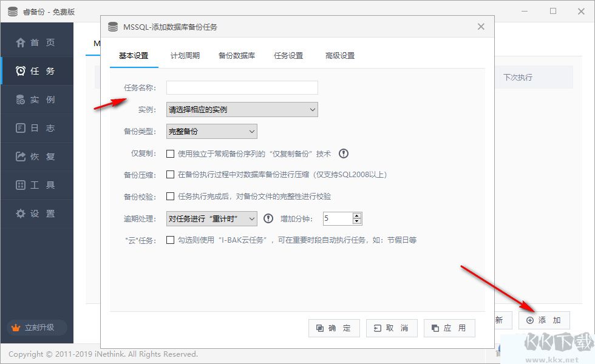This screenshot has height=364, width=595.
Task: Click the 确定 confirm button
Action: [x=333, y=328]
